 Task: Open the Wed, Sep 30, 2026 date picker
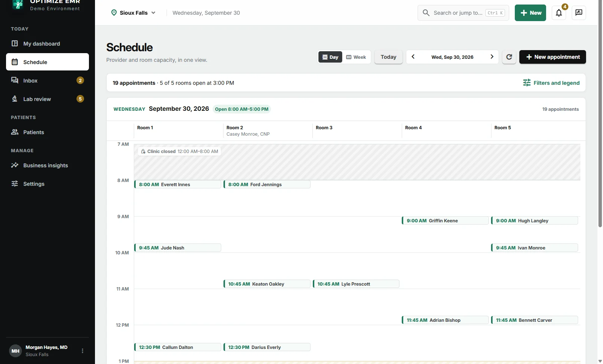pos(452,57)
